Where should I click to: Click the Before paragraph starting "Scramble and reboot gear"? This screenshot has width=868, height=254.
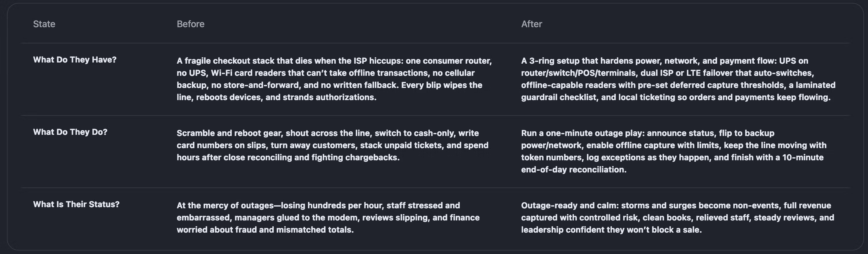[332, 145]
